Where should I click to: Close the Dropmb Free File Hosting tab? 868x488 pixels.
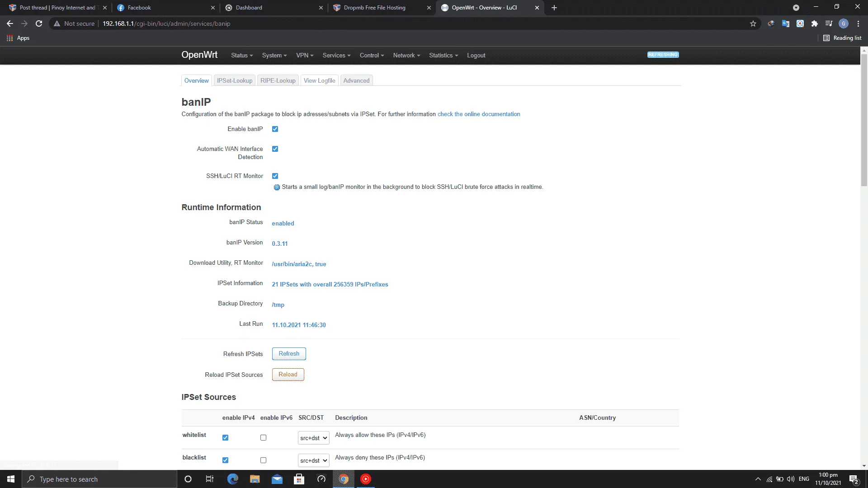click(429, 8)
